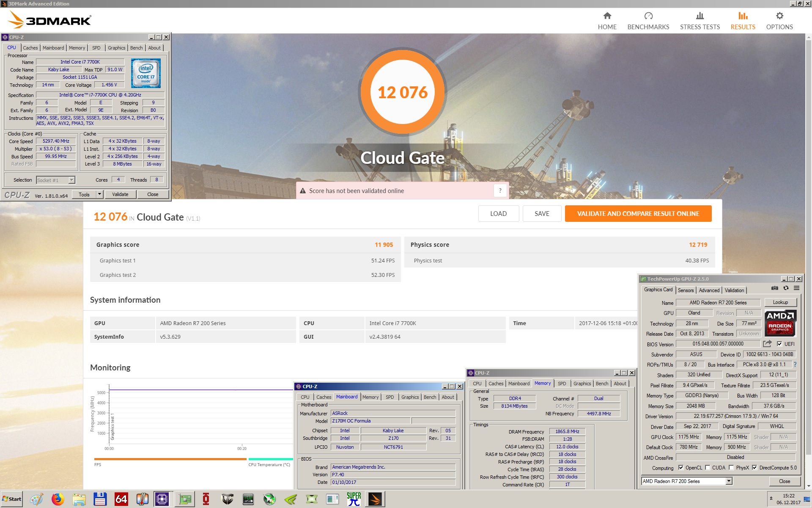Screen dimensions: 812x508
Task: Open the Benchmarks section in 3DMark
Action: [x=648, y=21]
